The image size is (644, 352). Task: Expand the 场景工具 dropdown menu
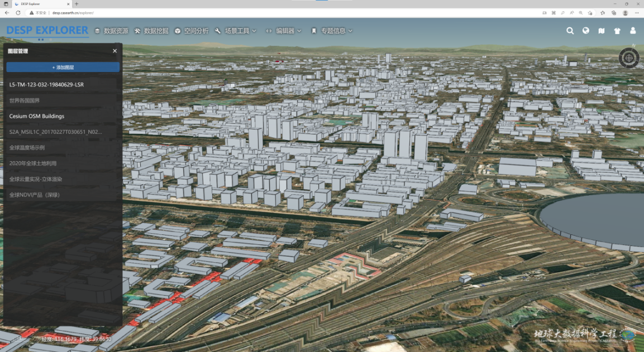[236, 31]
